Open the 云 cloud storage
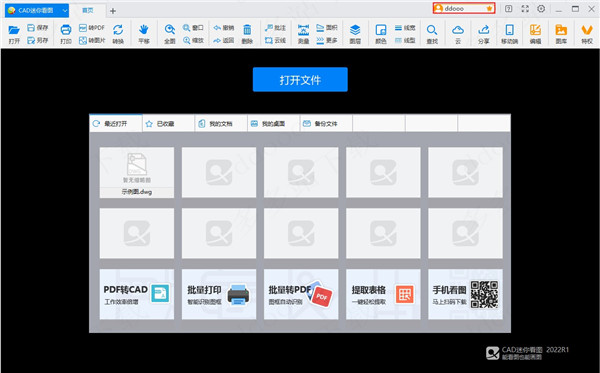 [x=458, y=34]
